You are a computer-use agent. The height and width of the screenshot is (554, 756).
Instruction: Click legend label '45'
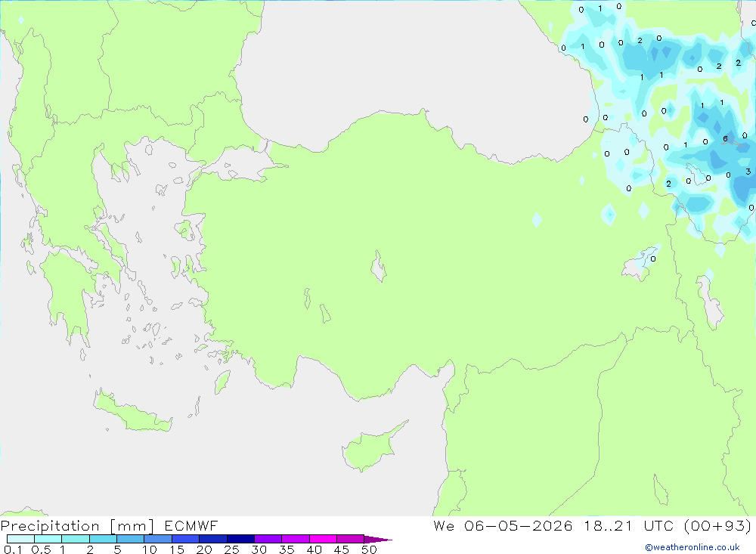(342, 549)
